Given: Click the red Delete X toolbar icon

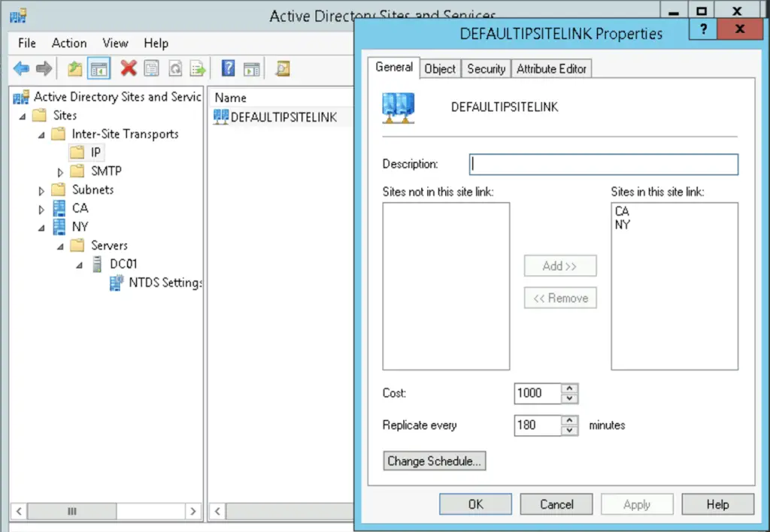Looking at the screenshot, I should pos(128,68).
